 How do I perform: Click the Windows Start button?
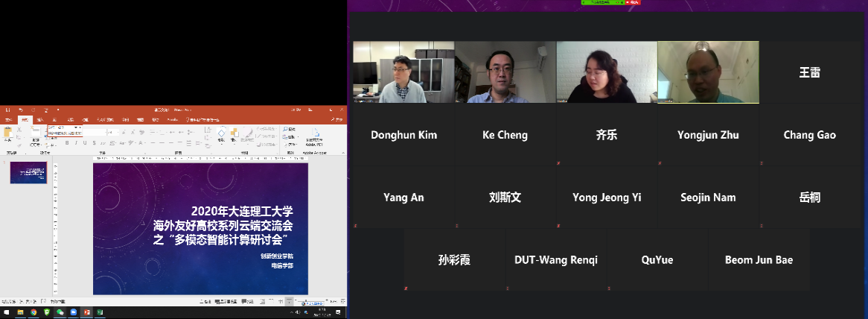5,312
